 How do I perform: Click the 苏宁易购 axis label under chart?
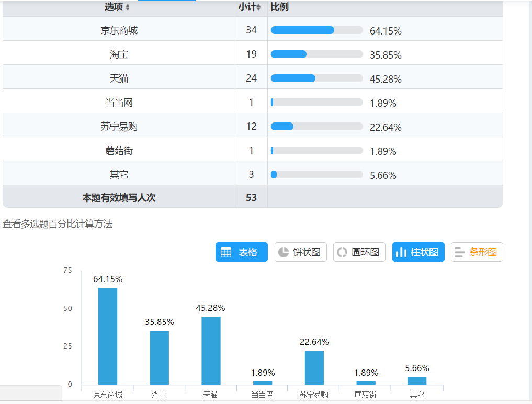(x=314, y=395)
